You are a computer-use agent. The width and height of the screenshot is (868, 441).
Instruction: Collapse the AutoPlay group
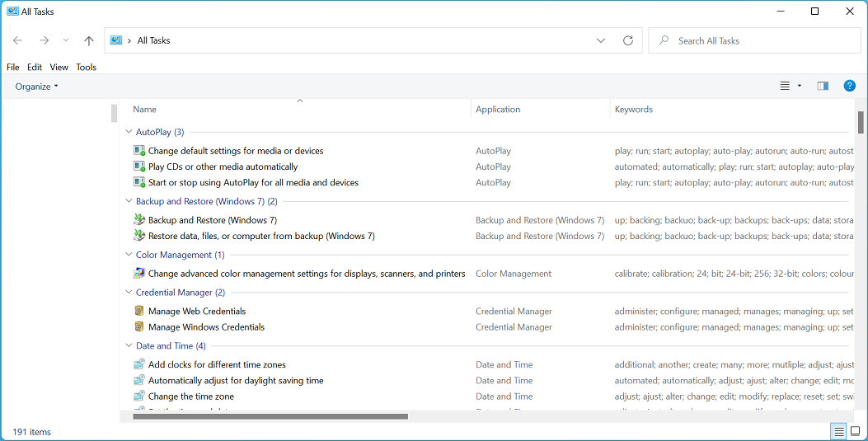tap(129, 132)
